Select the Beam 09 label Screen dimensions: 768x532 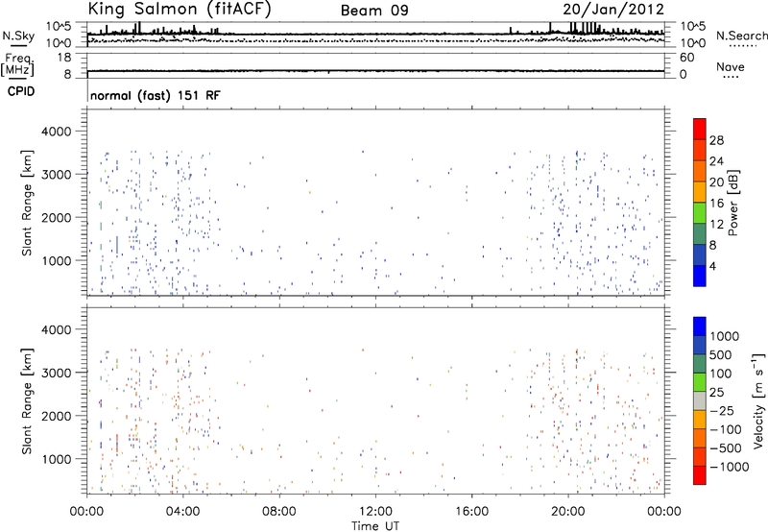(x=374, y=11)
